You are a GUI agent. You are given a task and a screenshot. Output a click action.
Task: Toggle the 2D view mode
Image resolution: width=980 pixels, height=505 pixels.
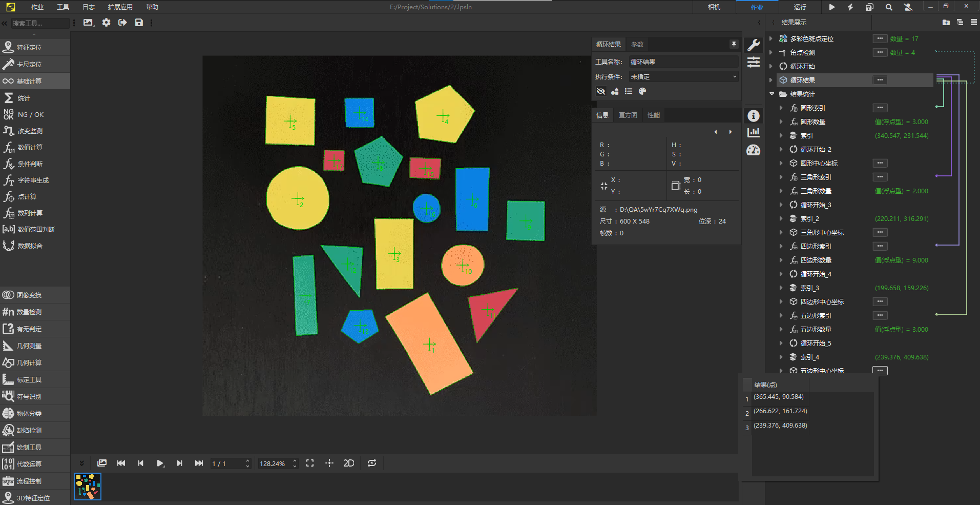coord(349,463)
